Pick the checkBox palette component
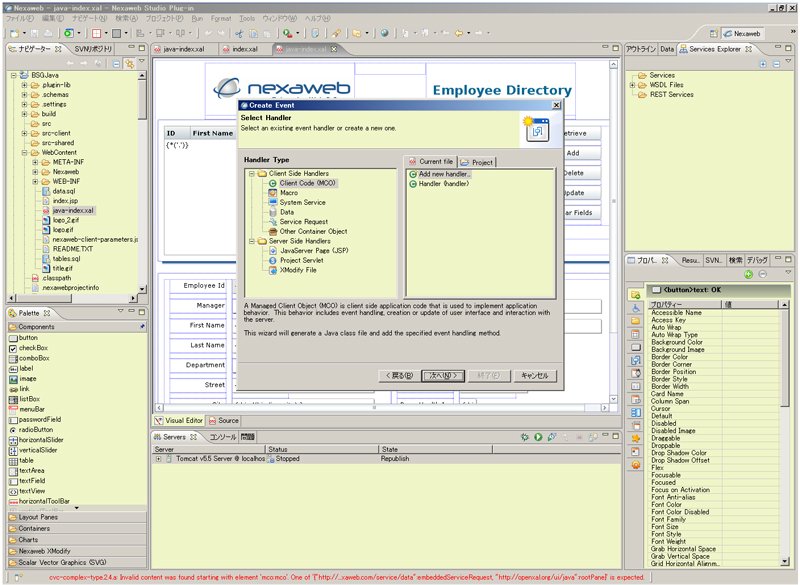 pyautogui.click(x=29, y=348)
